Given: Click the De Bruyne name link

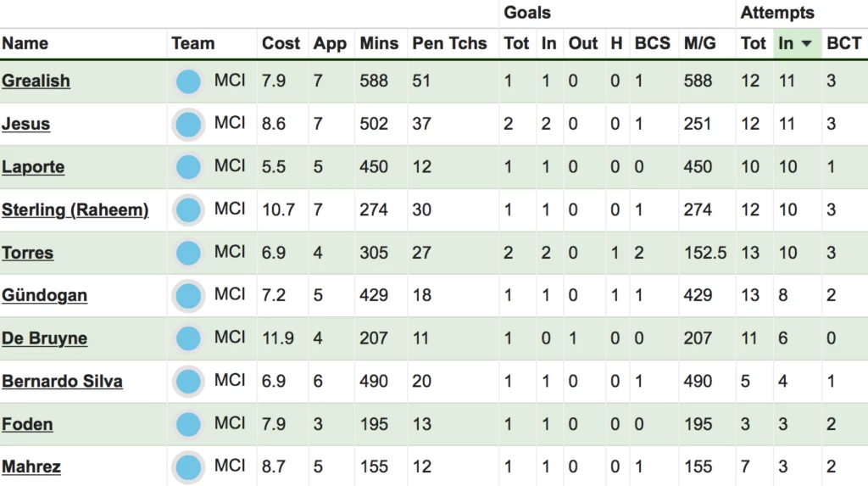Looking at the screenshot, I should (x=44, y=338).
